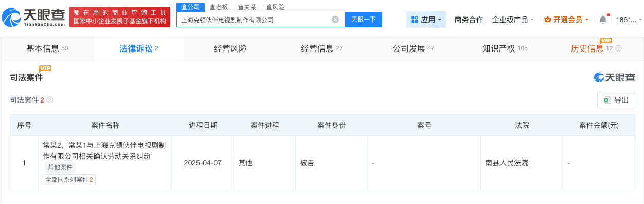Image resolution: width=644 pixels, height=204 pixels.
Task: Click the 案件名称 column header
Action: click(x=105, y=125)
